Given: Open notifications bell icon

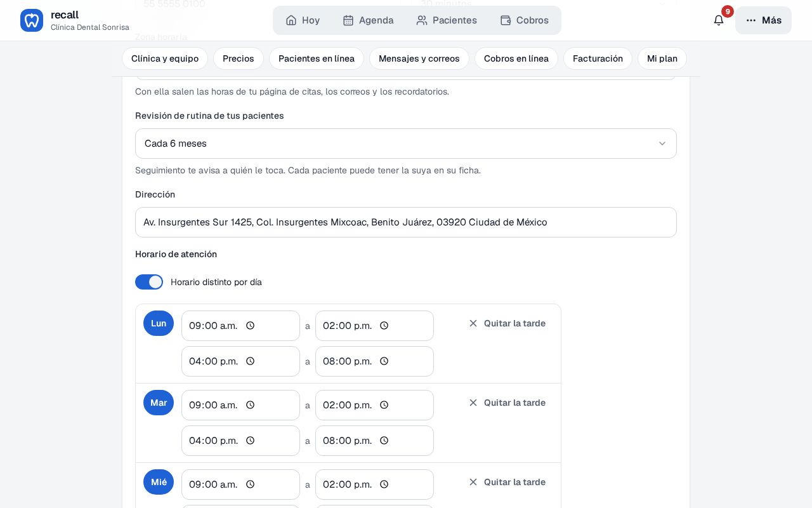Looking at the screenshot, I should (x=719, y=20).
